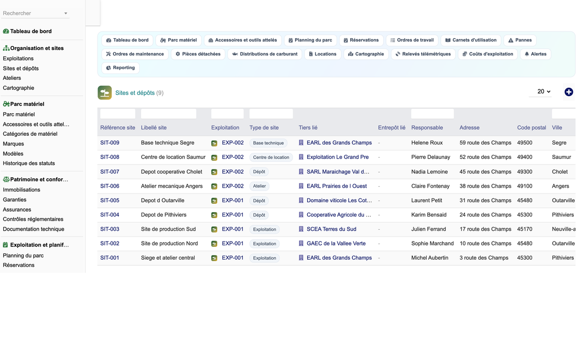Click the exploitation icon in SIT-003 row
This screenshot has height=364, width=588.
tap(214, 229)
